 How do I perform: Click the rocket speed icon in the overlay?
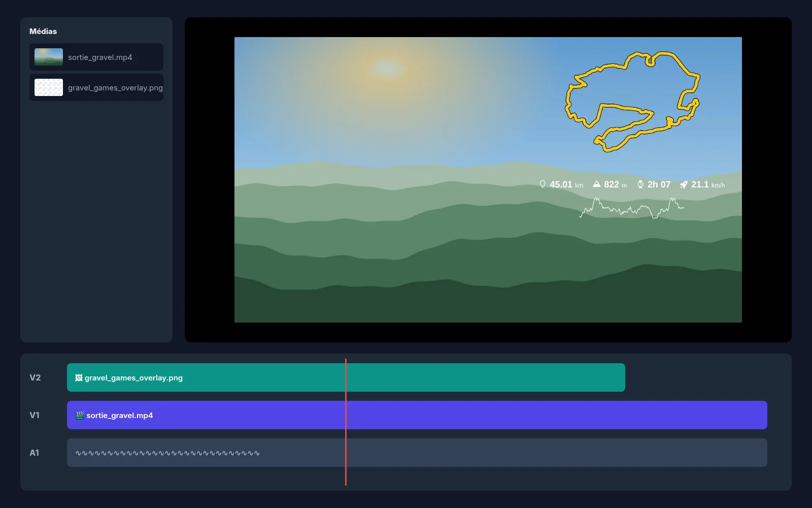(x=684, y=184)
